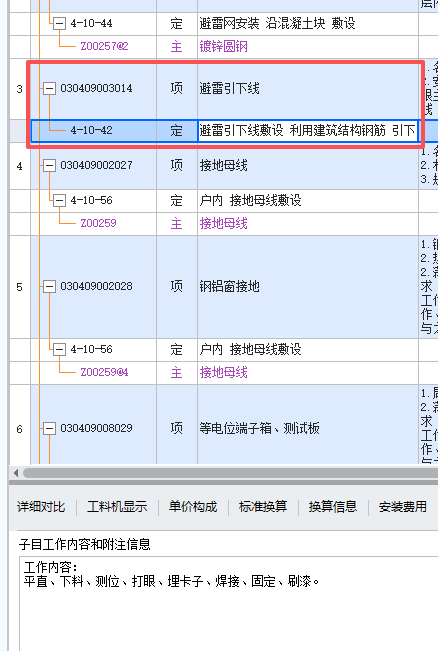Open the 安装费用 tab
The image size is (438, 651).
[403, 507]
